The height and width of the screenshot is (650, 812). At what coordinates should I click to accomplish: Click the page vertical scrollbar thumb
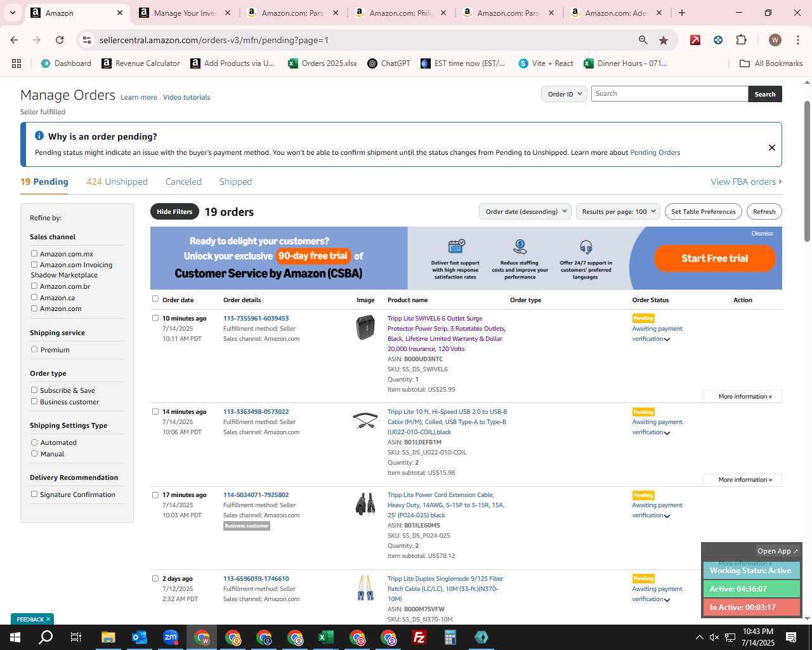pos(807,170)
